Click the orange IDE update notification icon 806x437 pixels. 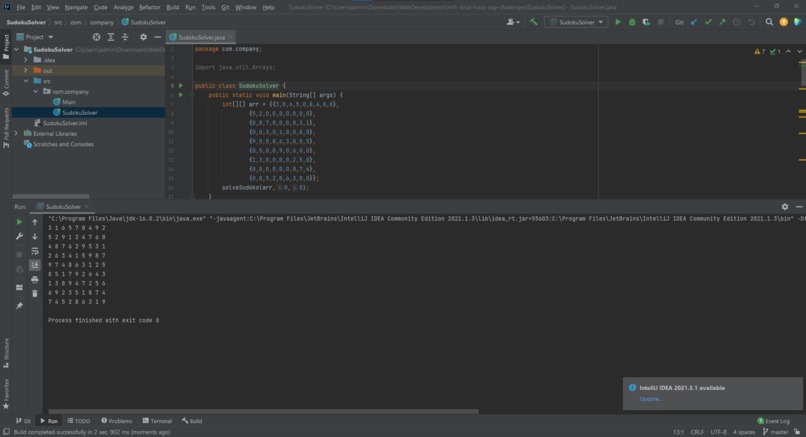pos(783,22)
